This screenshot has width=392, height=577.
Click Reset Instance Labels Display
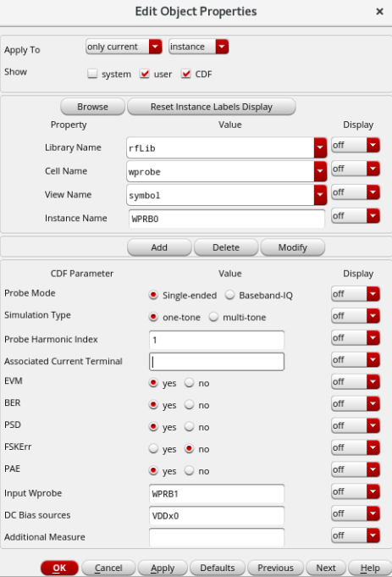point(212,107)
